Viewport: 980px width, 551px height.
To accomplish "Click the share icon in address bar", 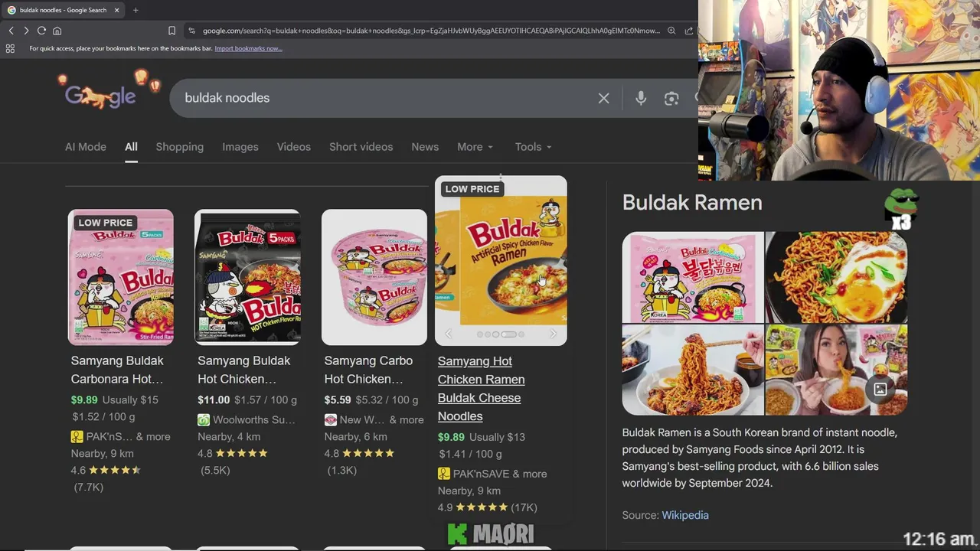I will tap(689, 31).
